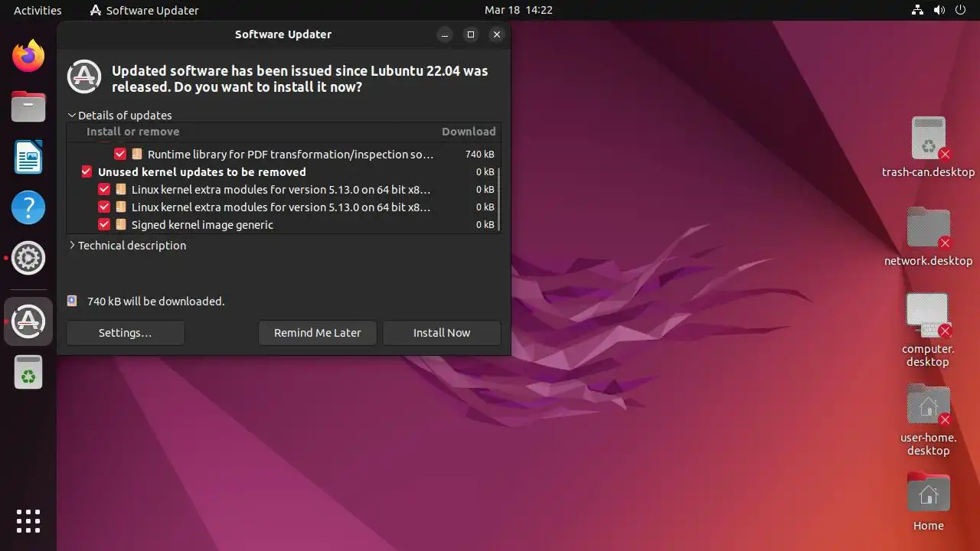Click the updates list vertical scrollbar
Viewport: 980px width, 551px height.
[x=499, y=199]
